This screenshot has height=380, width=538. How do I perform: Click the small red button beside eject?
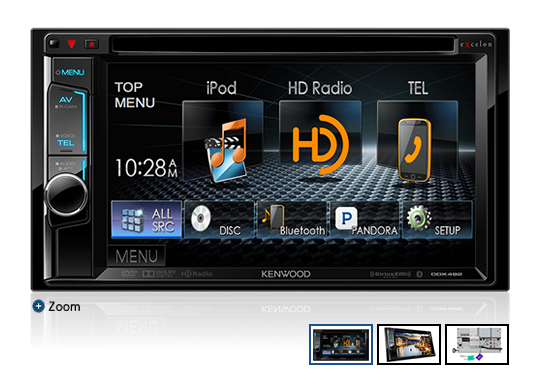92,44
